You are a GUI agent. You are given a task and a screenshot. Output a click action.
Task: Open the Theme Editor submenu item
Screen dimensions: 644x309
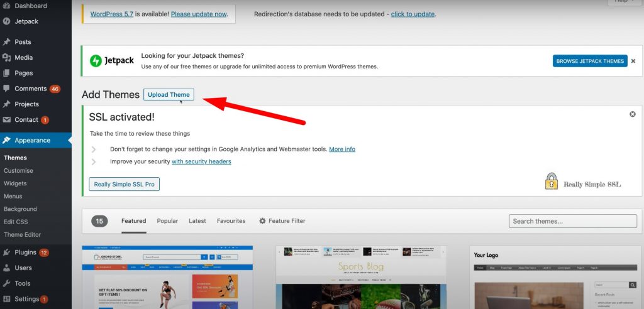[x=22, y=235]
